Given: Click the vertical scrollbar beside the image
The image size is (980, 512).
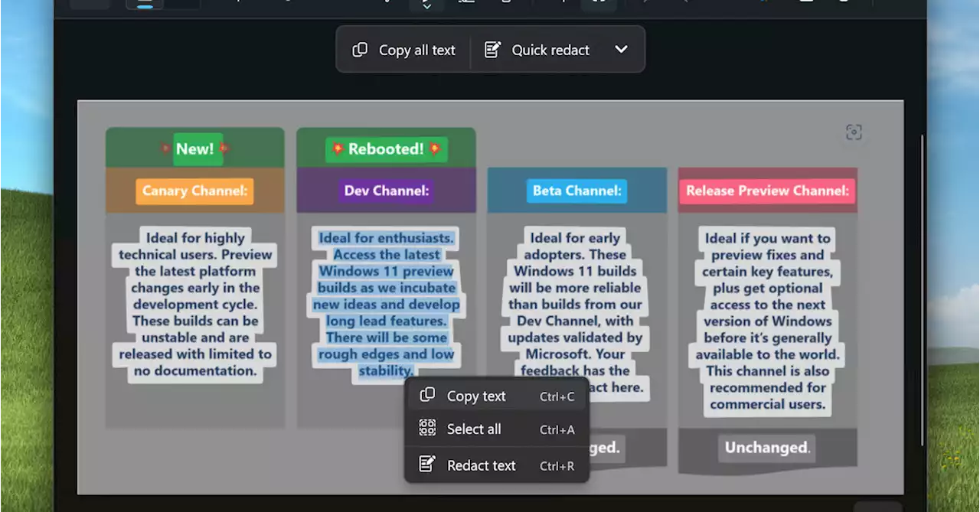Looking at the screenshot, I should (923, 291).
